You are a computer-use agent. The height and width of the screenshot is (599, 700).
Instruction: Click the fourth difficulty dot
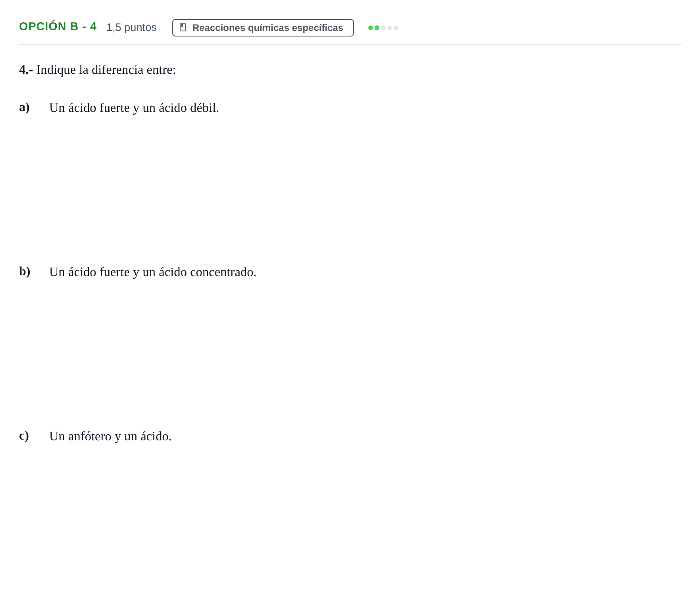point(390,28)
